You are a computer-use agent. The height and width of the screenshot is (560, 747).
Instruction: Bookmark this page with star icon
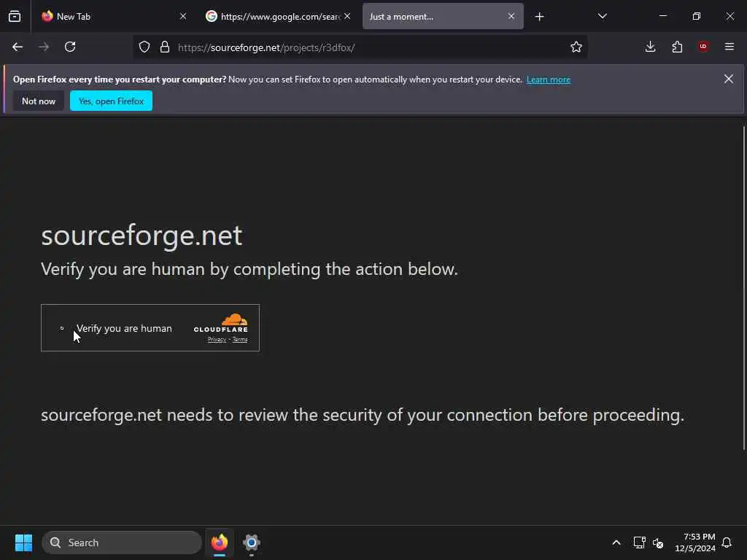click(x=576, y=47)
